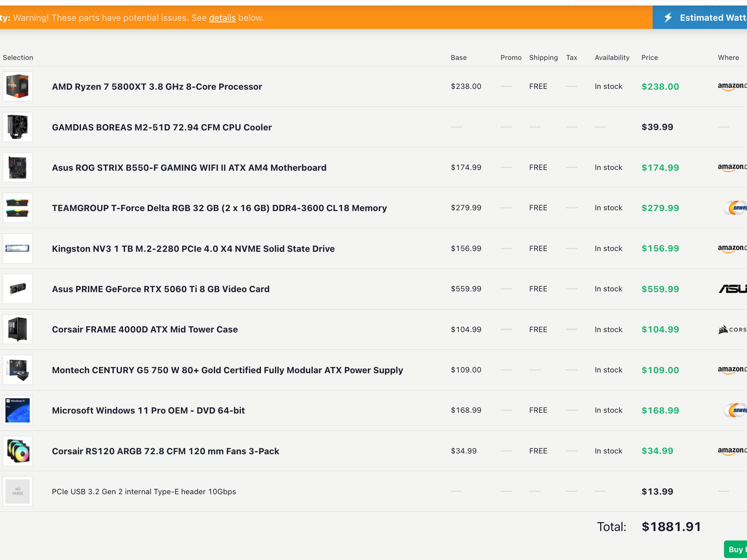Click the Kingston NV3 SSD thumbnail
Viewport: 747px width, 560px height.
point(18,248)
